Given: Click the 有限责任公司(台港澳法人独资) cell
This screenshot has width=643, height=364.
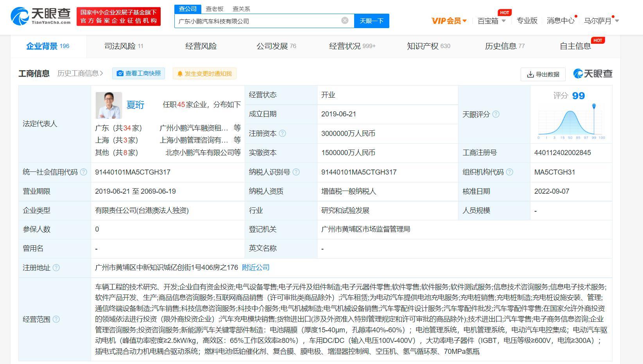Looking at the screenshot, I should pos(142,211).
